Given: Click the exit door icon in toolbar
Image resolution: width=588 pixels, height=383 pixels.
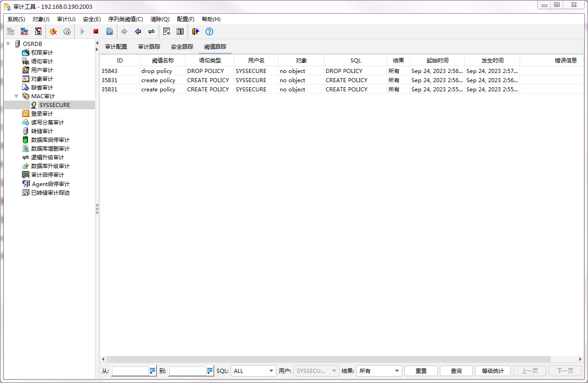Looking at the screenshot, I should tap(195, 32).
